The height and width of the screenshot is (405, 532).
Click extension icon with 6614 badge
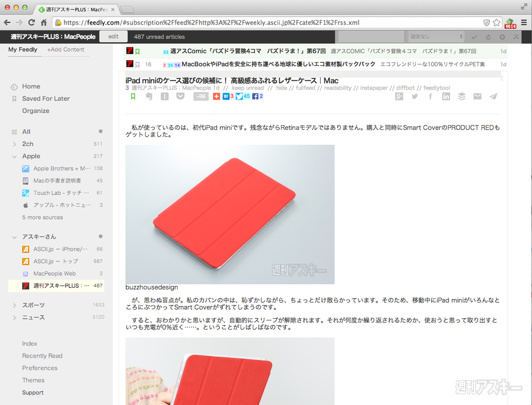point(510,23)
